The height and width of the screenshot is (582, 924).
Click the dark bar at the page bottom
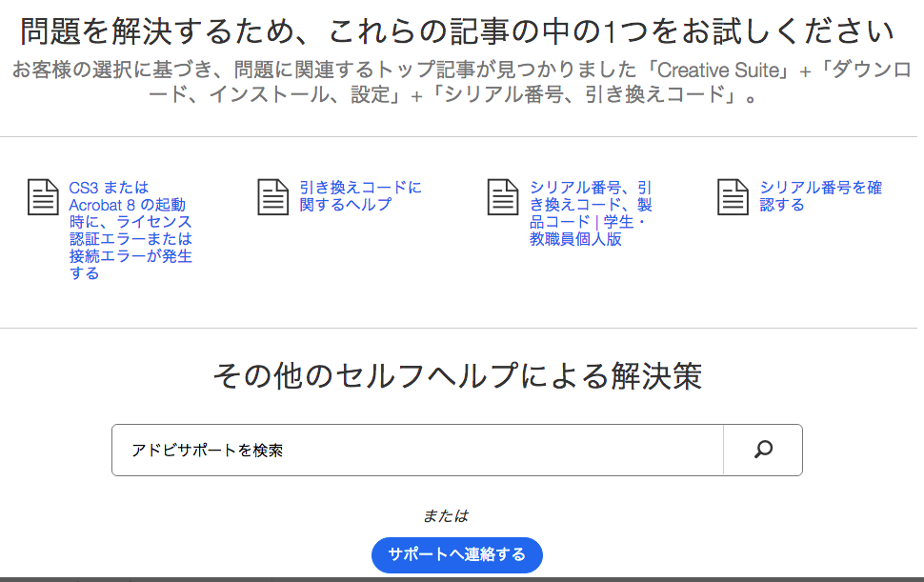457,578
